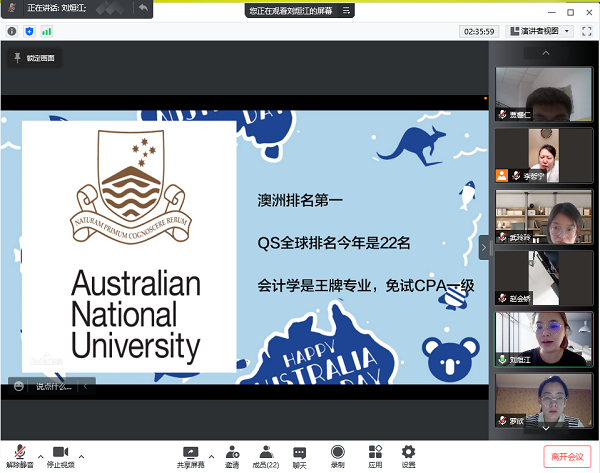
Task: Click the 说点什么 chat input field
Action: coord(54,385)
